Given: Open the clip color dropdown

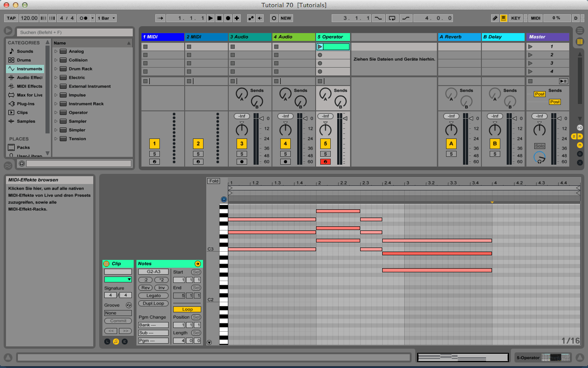Looking at the screenshot, I should point(118,279).
